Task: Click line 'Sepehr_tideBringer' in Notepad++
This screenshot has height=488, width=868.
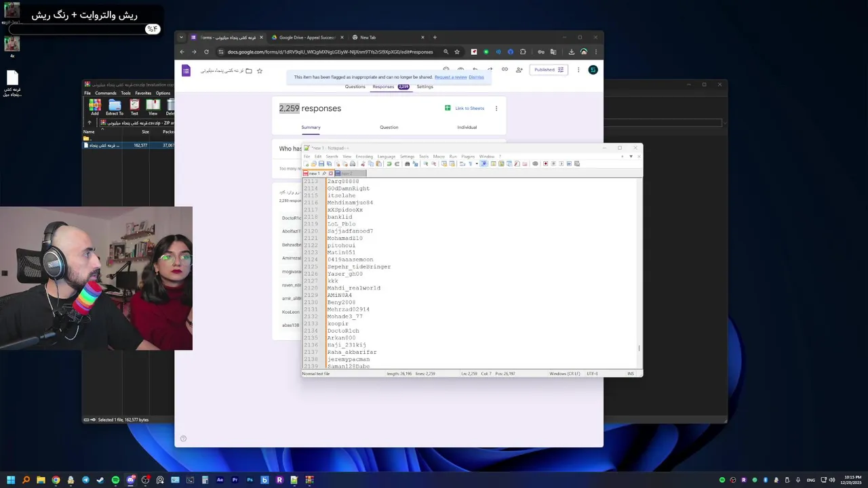Action: [359, 266]
